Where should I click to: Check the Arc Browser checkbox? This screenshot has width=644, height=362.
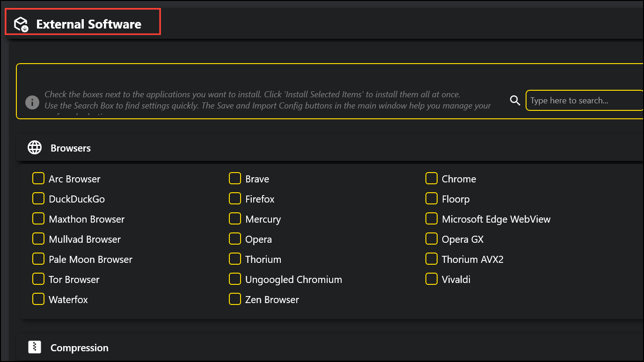38,179
